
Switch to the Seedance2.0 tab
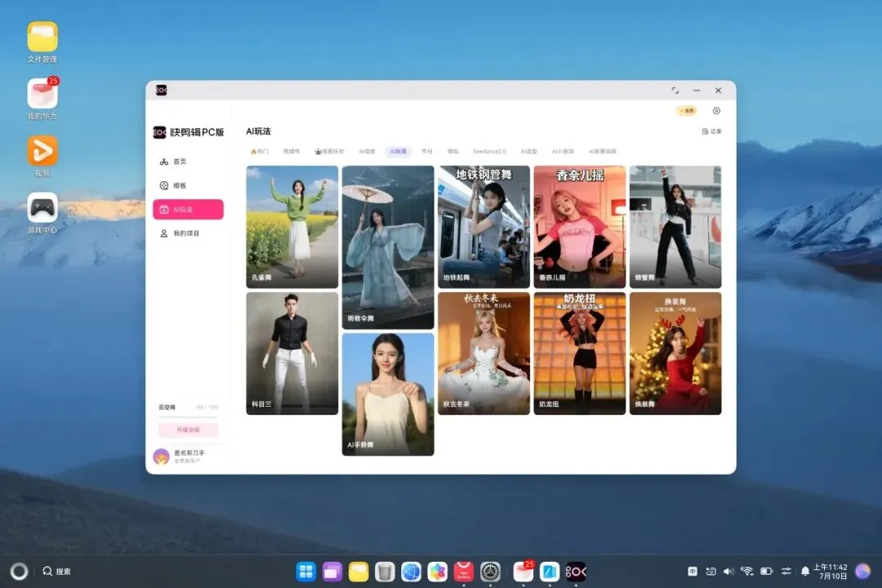(489, 151)
